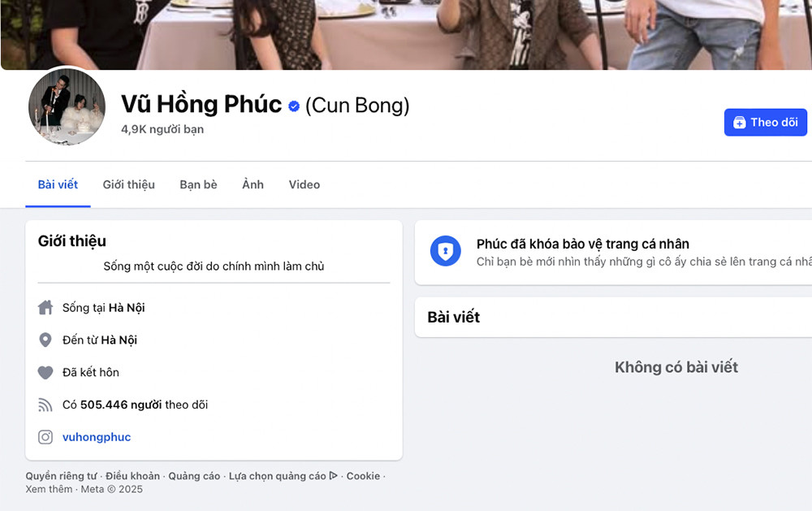Click the home icon next to Sống tại Hà Nội
Viewport: 812px width, 511px height.
click(x=45, y=307)
